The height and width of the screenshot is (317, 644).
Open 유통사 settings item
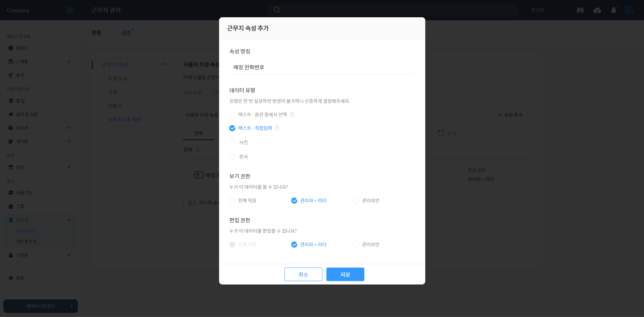[x=115, y=106]
